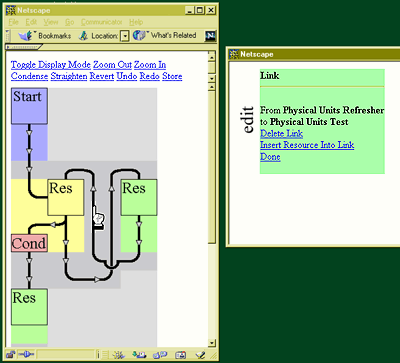Click the Netscape N logo throbber
Viewport: 400px width, 363px height.
tap(210, 36)
